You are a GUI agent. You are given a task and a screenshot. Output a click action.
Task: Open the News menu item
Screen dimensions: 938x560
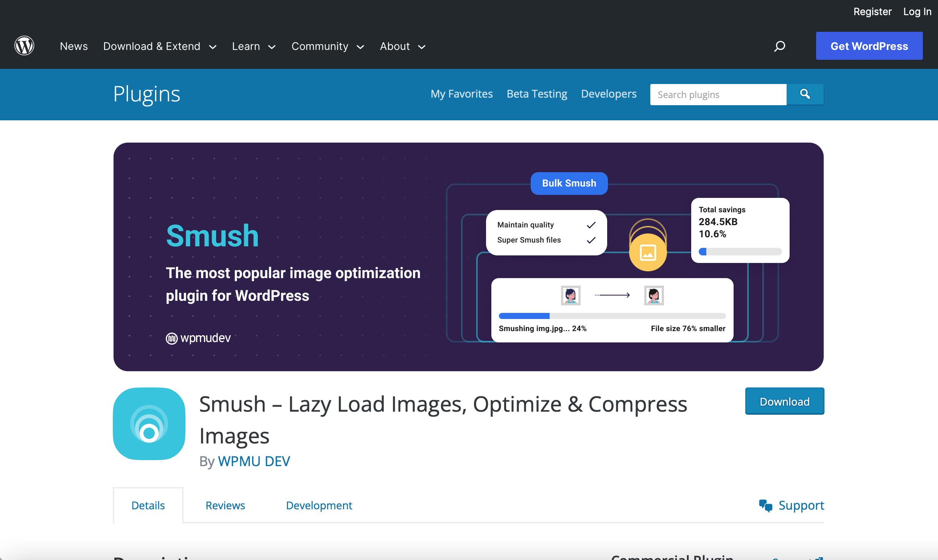pos(74,46)
